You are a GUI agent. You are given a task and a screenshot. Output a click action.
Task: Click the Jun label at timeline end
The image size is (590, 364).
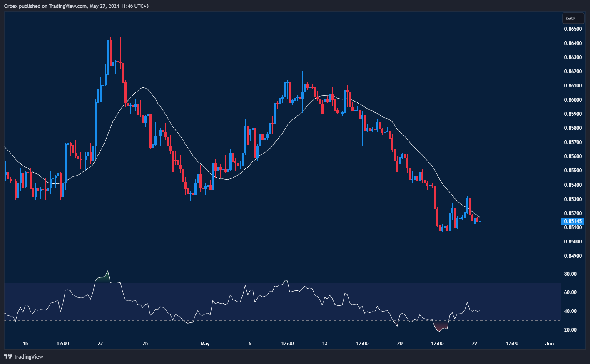[x=549, y=344]
